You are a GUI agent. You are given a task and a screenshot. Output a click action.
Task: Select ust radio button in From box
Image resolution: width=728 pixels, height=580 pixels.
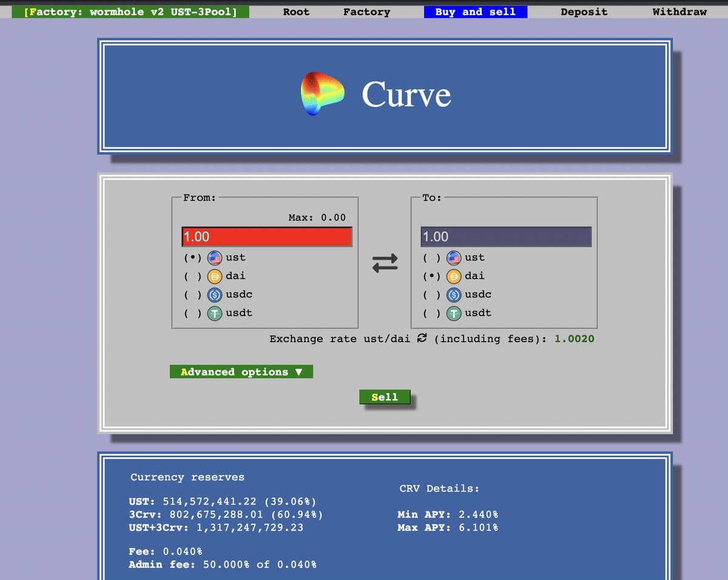193,258
